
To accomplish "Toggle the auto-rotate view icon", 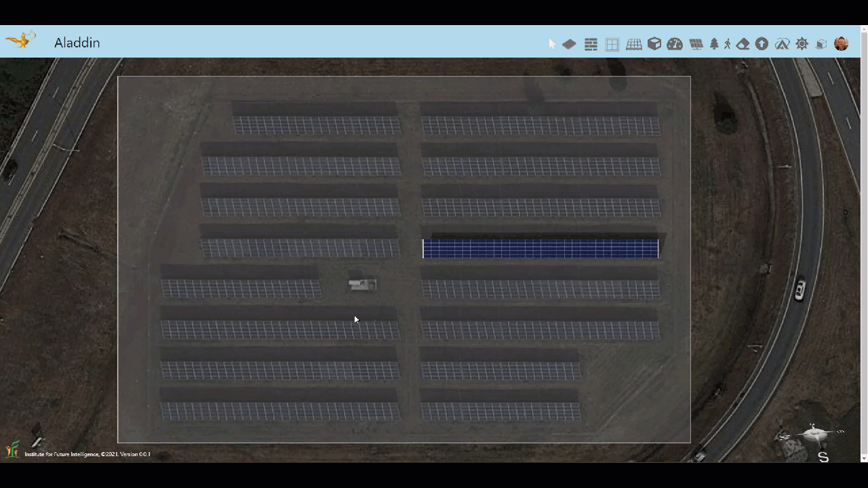I will click(x=782, y=44).
